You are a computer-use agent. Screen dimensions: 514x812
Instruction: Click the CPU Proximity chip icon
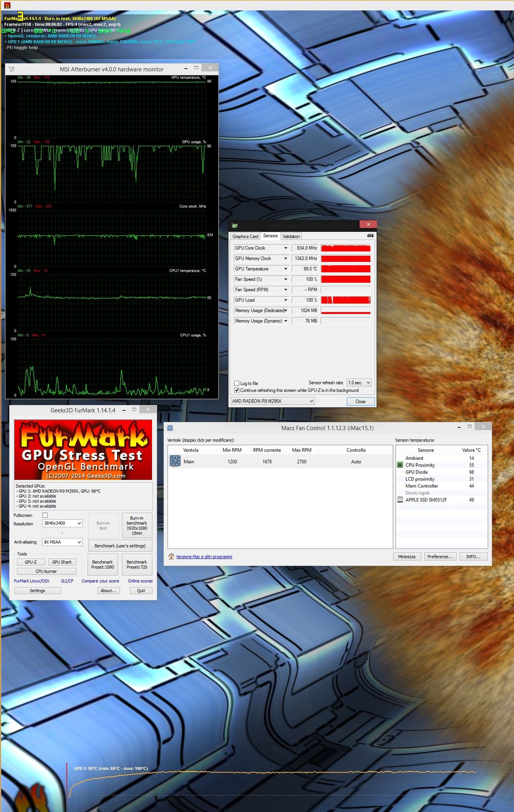click(x=400, y=465)
